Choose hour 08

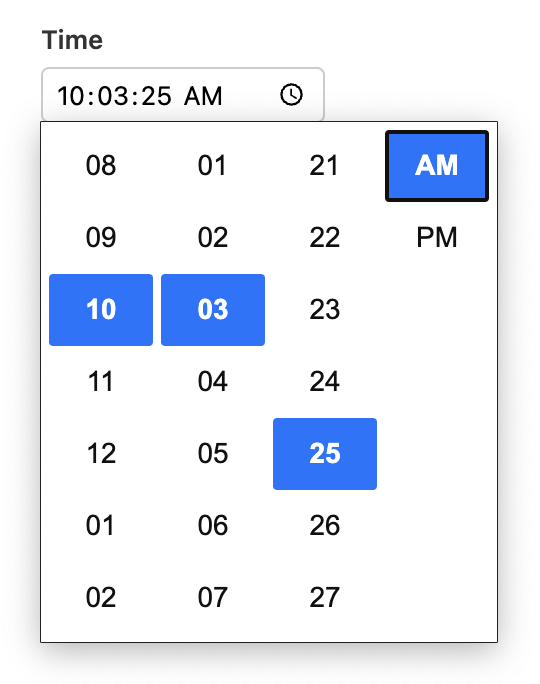(x=101, y=166)
